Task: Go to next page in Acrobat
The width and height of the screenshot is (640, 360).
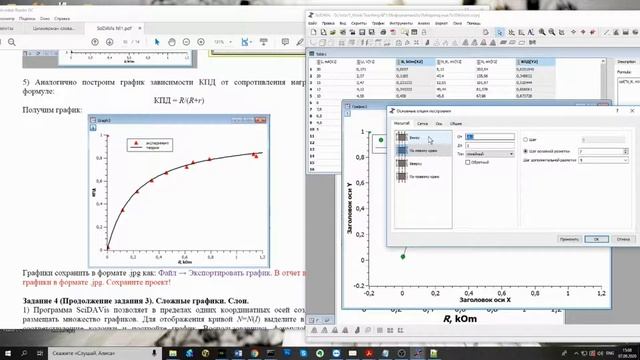Action: coord(109,42)
